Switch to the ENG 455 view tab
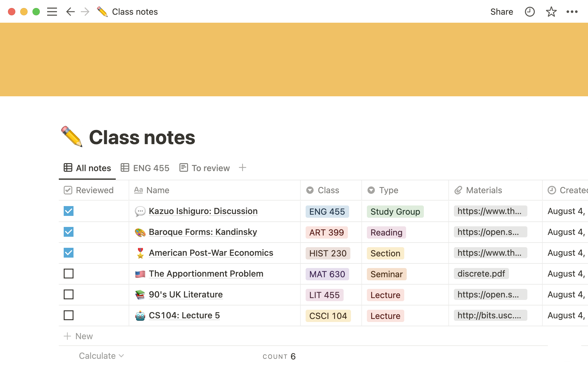The height and width of the screenshot is (368, 588). (x=145, y=168)
